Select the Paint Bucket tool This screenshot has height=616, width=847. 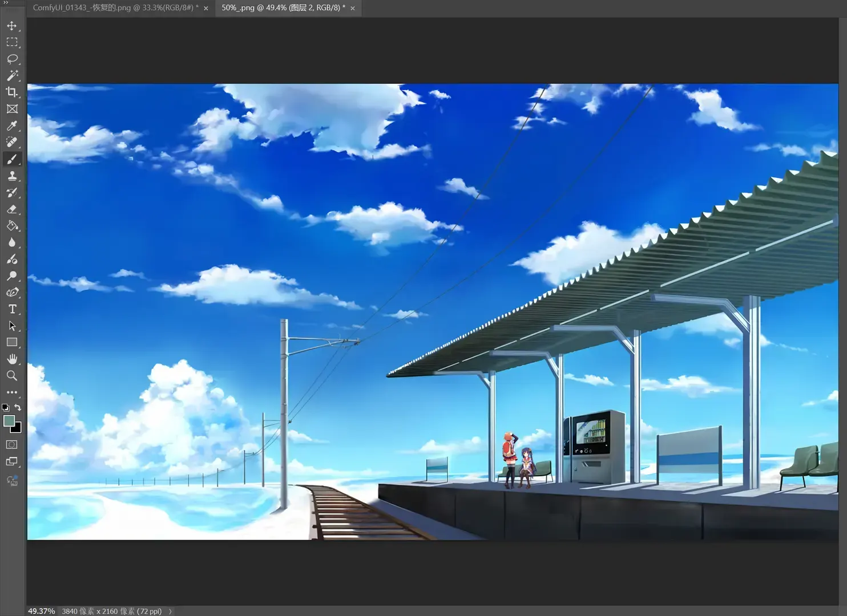pyautogui.click(x=12, y=226)
